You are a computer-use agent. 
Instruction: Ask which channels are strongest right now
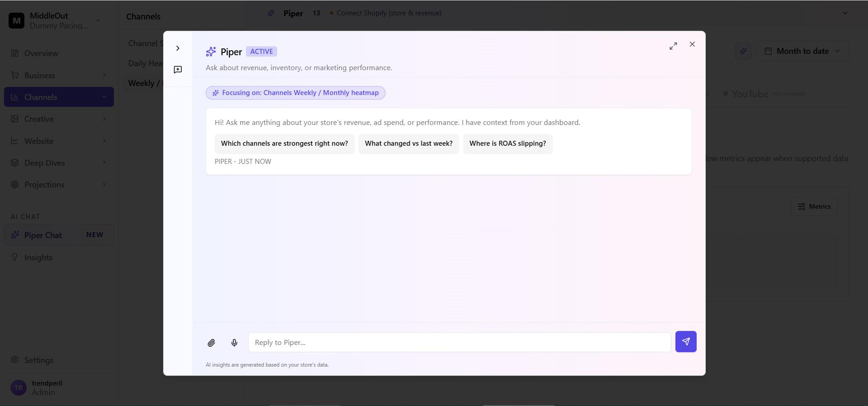pyautogui.click(x=284, y=143)
